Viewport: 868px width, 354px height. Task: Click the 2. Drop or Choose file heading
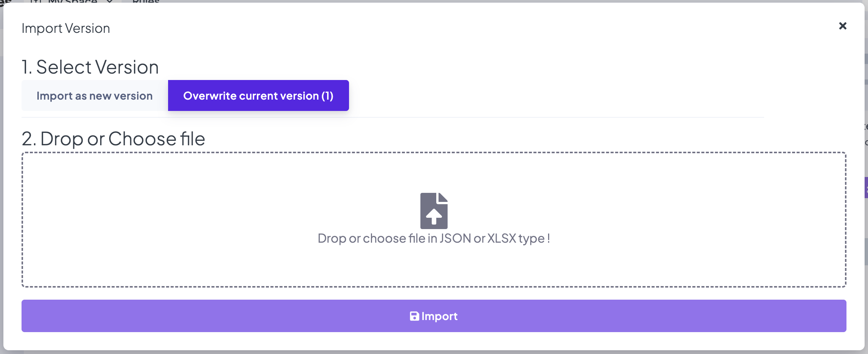pos(113,139)
